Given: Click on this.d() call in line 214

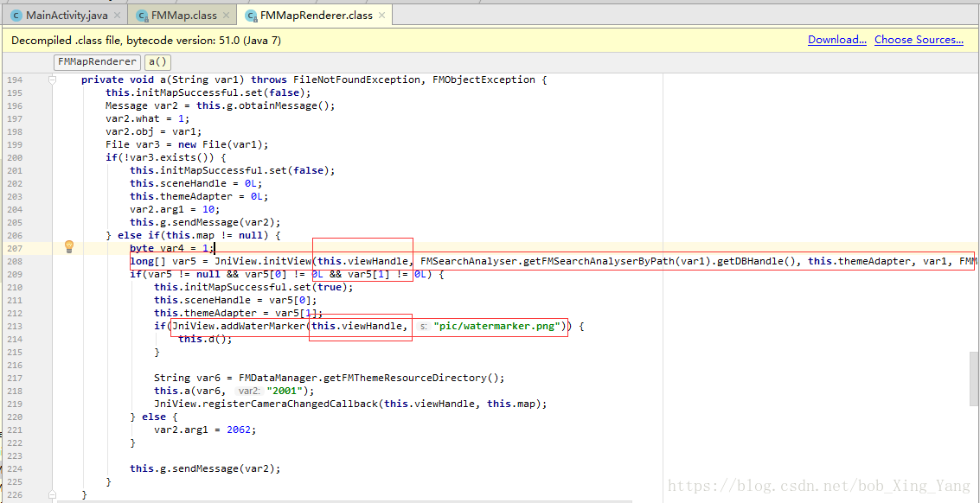Looking at the screenshot, I should [x=205, y=339].
